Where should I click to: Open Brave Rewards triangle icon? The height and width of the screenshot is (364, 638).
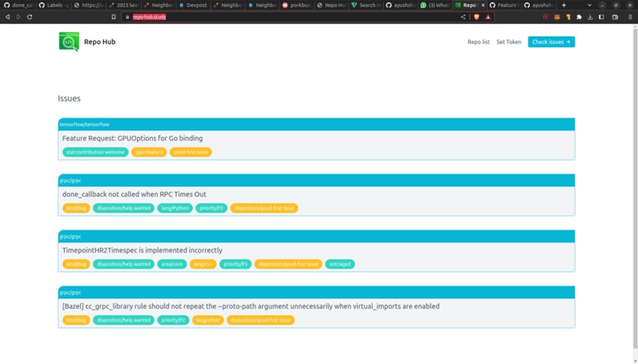pyautogui.click(x=488, y=17)
